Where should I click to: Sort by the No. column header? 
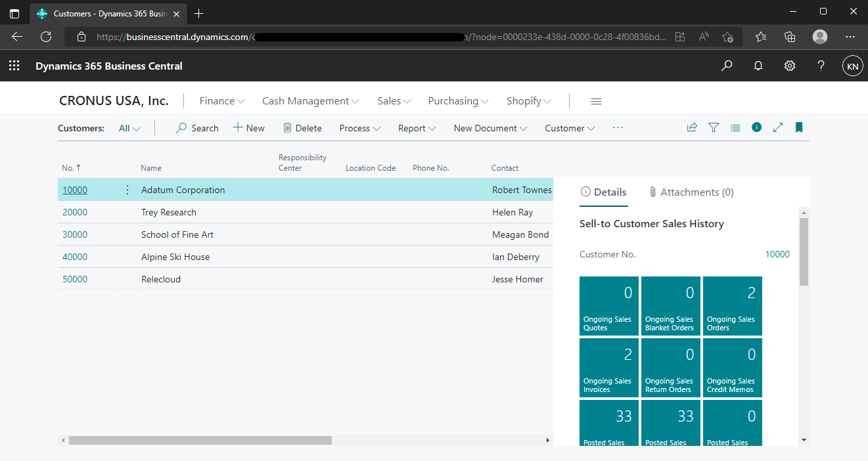72,168
